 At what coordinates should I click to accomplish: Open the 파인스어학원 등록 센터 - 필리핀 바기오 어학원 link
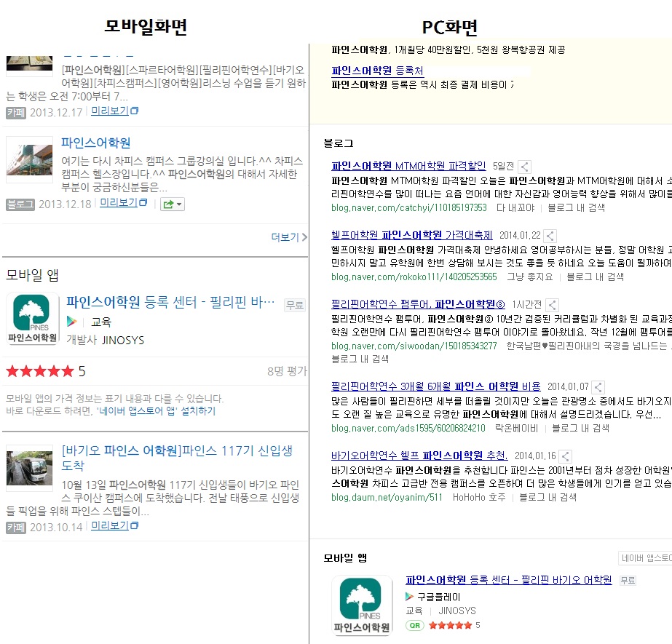coord(509,580)
